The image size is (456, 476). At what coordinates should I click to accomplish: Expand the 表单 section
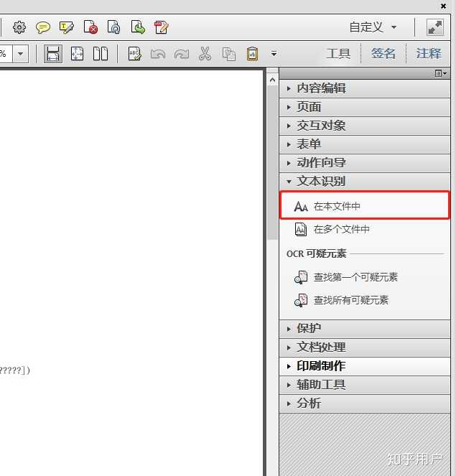tap(364, 144)
